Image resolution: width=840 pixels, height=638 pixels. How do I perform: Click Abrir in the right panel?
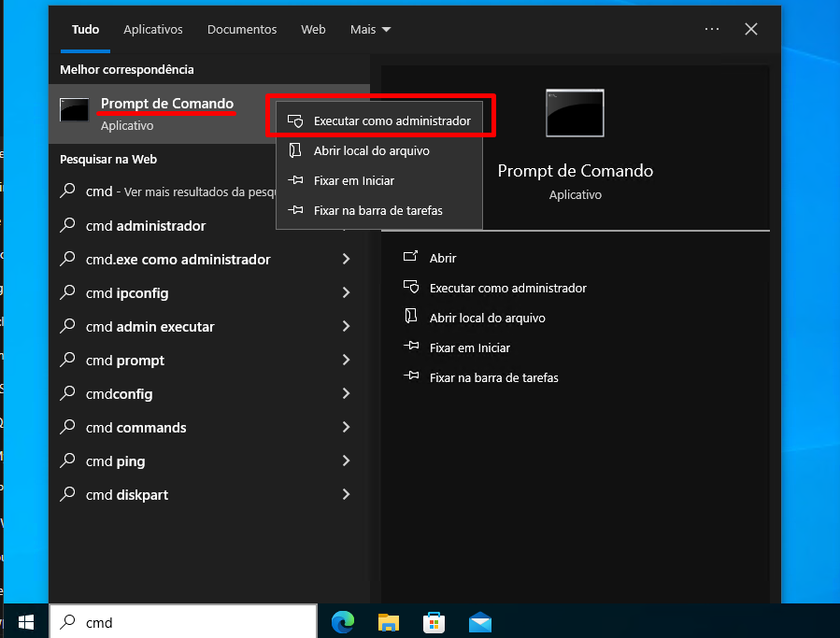(x=443, y=258)
